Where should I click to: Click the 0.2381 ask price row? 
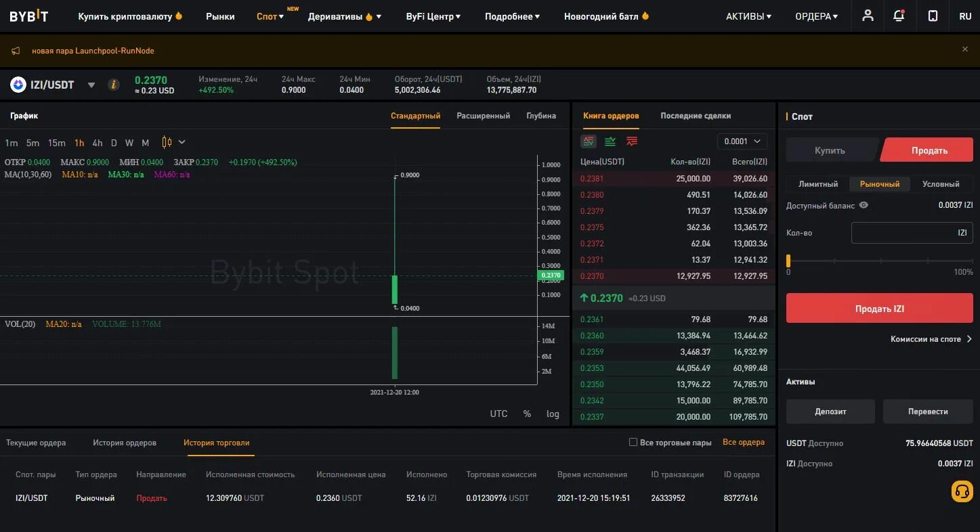click(x=673, y=179)
